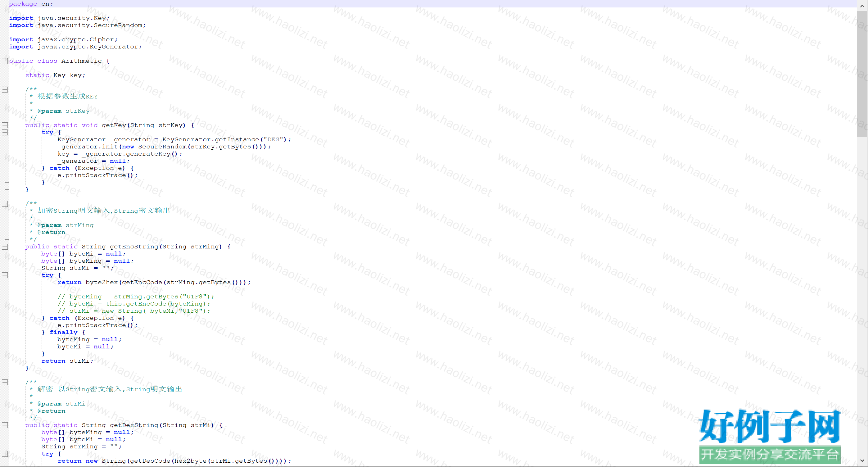Fold the getEncString method
This screenshot has height=467, width=868.
(5, 247)
